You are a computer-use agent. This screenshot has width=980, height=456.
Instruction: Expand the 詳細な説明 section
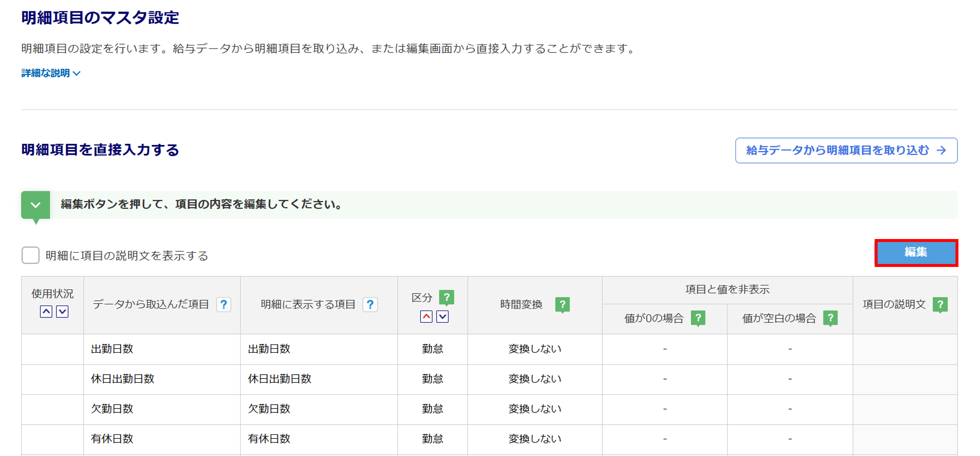tap(51, 73)
